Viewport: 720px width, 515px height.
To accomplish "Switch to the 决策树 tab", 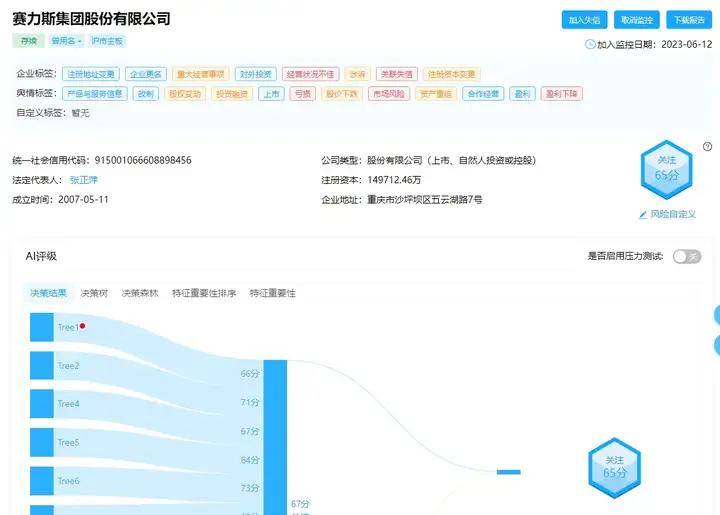I will (94, 293).
